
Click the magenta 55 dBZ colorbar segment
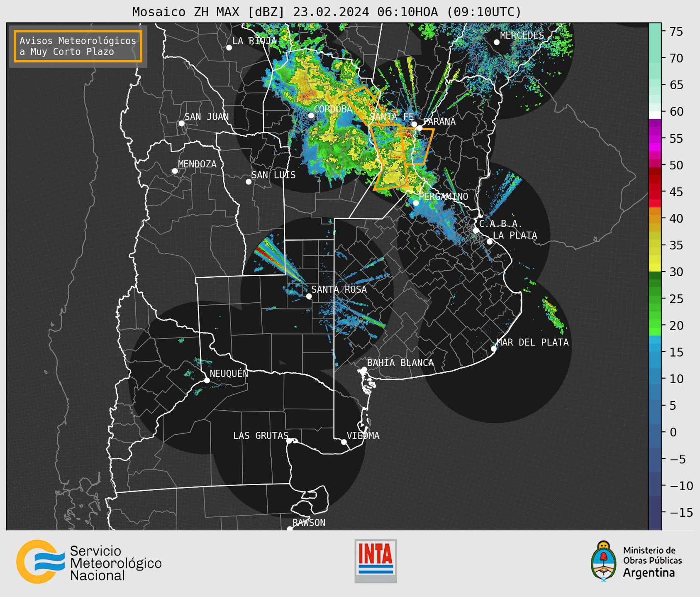point(654,138)
